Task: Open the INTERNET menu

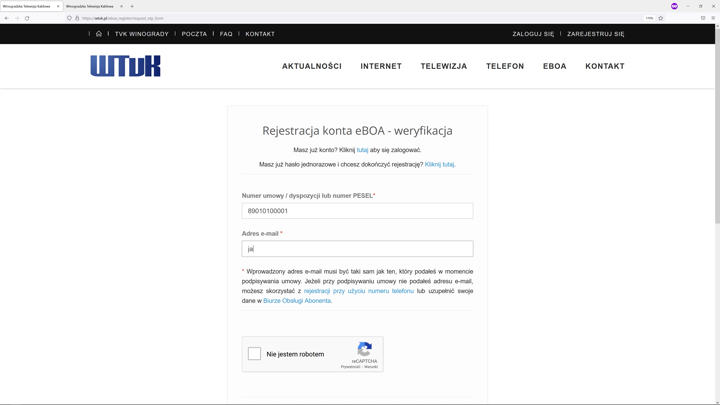Action: [381, 66]
